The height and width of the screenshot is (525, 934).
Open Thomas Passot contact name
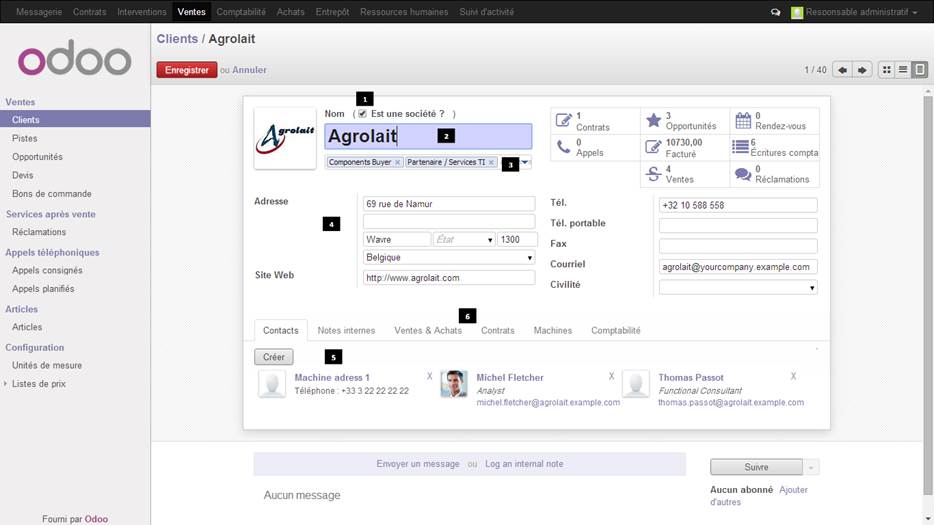pos(691,377)
